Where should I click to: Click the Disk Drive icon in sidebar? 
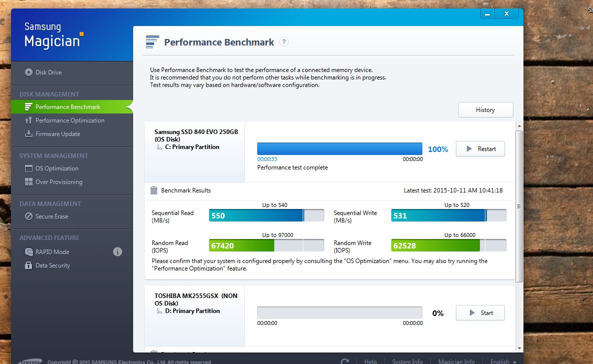(29, 72)
